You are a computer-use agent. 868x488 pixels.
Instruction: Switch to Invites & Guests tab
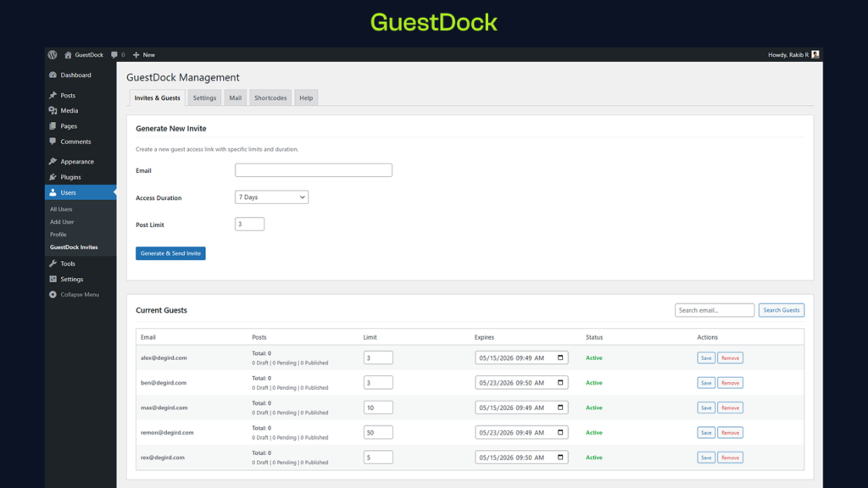(x=157, y=98)
